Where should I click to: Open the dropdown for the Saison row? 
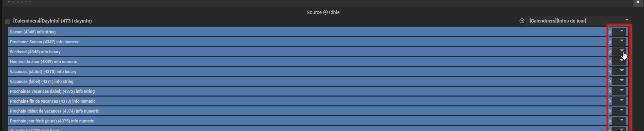pos(619,32)
